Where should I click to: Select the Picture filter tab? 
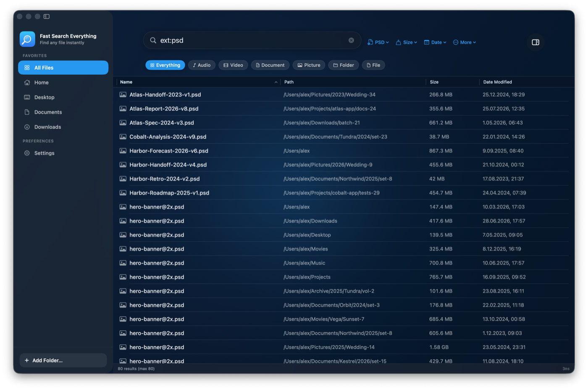[x=309, y=65]
